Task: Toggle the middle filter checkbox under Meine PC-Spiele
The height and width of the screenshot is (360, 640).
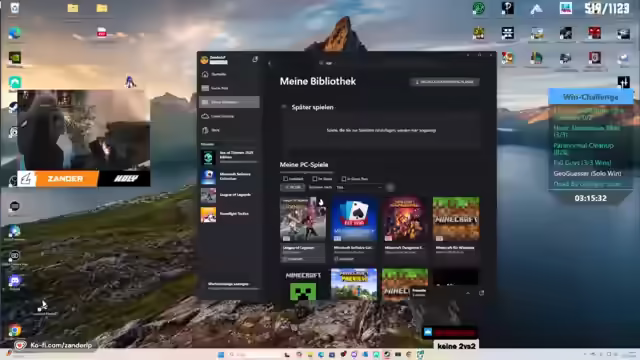Action: pyautogui.click(x=315, y=179)
